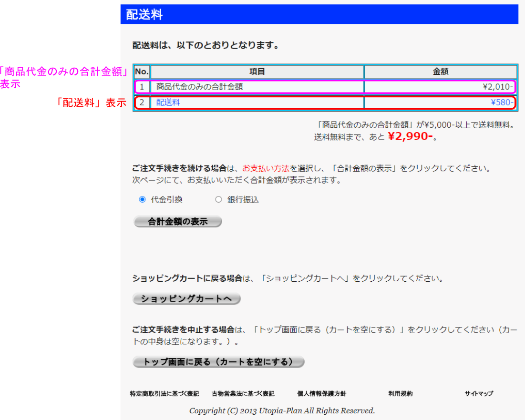The height and width of the screenshot is (420, 525).
Task: Click the red ¥2,990- remaining amount
Action: (x=410, y=136)
